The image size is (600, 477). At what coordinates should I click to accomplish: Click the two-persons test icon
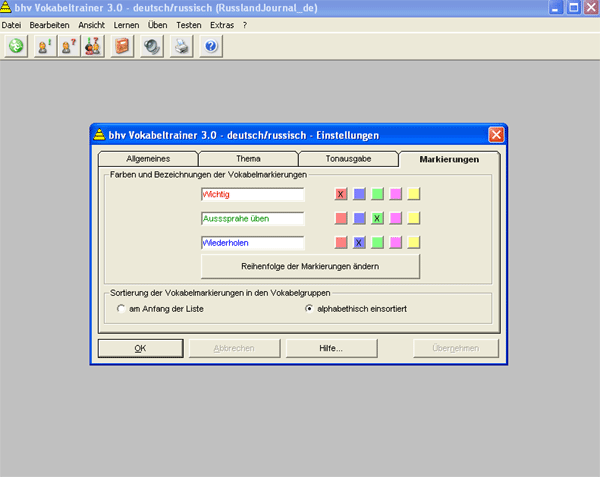pos(92,46)
